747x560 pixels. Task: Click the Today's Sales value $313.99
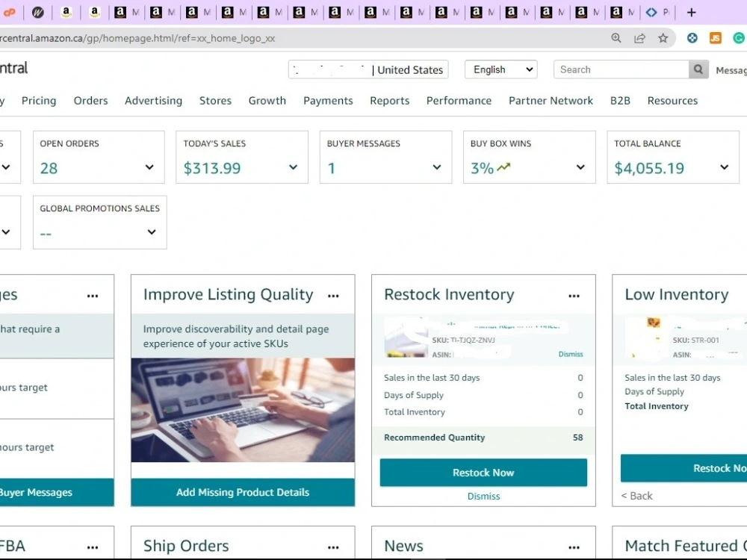point(212,168)
